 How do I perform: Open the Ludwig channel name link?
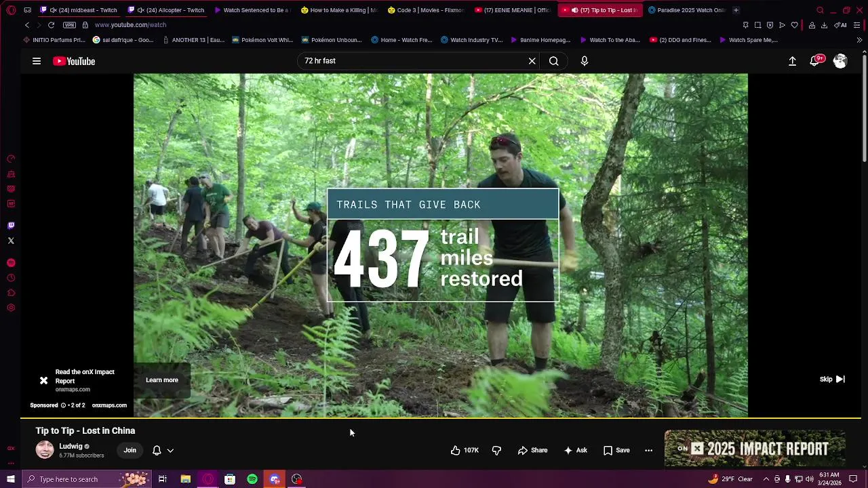click(x=71, y=447)
